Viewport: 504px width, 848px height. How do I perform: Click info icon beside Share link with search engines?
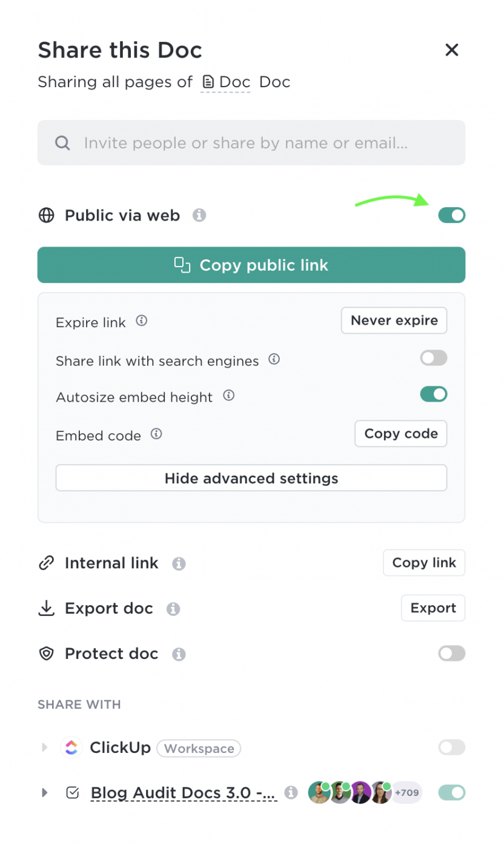274,359
